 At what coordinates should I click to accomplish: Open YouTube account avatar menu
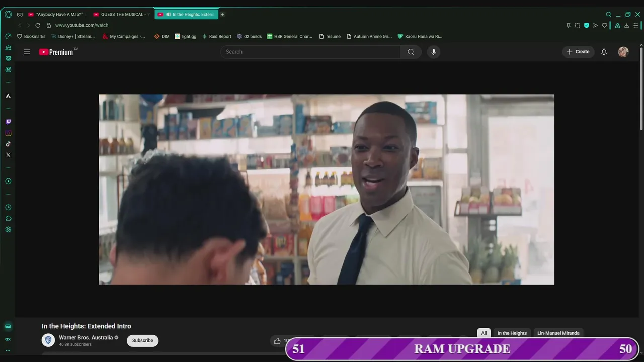pyautogui.click(x=623, y=52)
